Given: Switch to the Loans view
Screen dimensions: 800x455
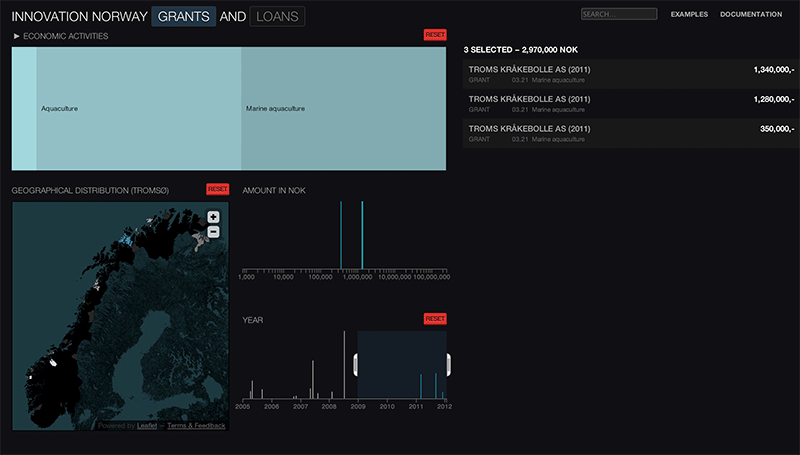Looking at the screenshot, I should coord(278,16).
